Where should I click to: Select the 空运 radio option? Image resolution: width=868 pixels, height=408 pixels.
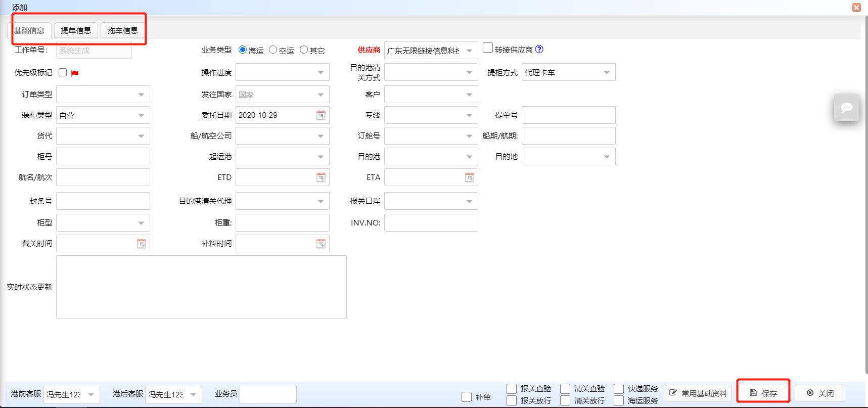point(273,50)
